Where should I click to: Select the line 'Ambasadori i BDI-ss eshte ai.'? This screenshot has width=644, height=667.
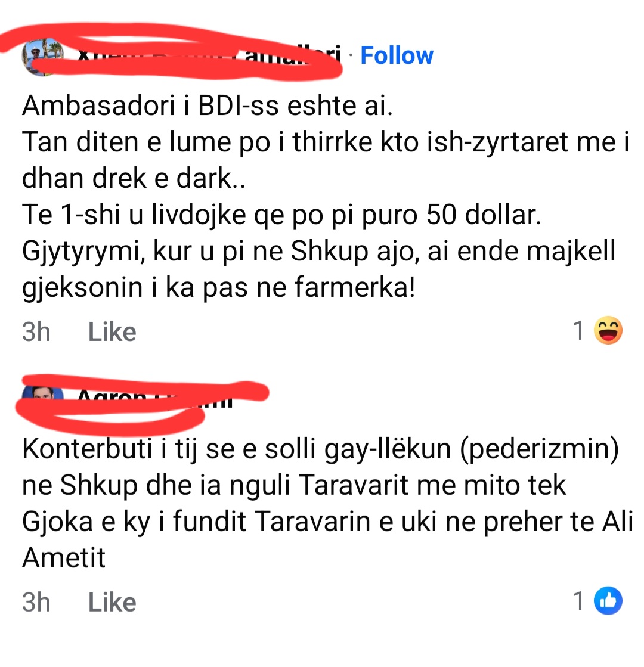coord(208,106)
